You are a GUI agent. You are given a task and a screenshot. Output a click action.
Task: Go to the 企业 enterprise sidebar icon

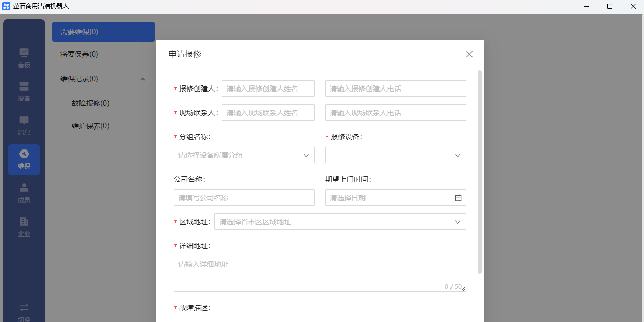coord(24,222)
